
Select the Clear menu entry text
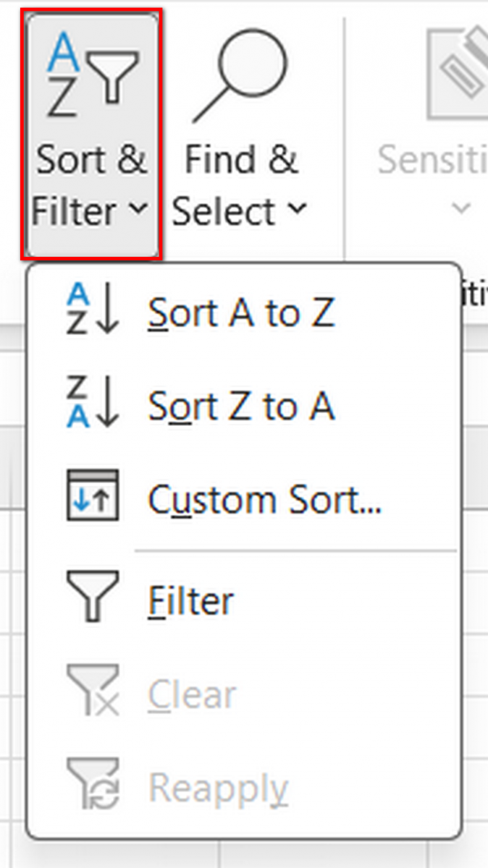pos(192,695)
